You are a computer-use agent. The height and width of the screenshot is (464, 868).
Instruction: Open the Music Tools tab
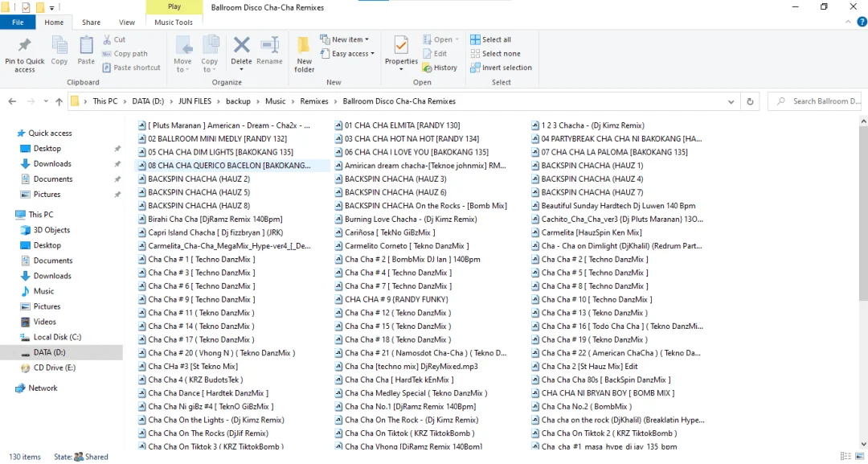pyautogui.click(x=174, y=23)
